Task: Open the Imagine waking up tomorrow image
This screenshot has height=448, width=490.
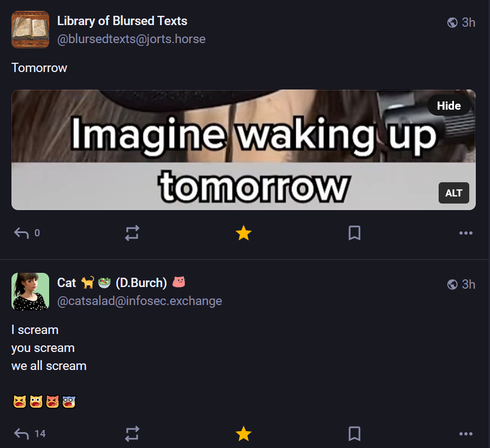Action: point(244,150)
